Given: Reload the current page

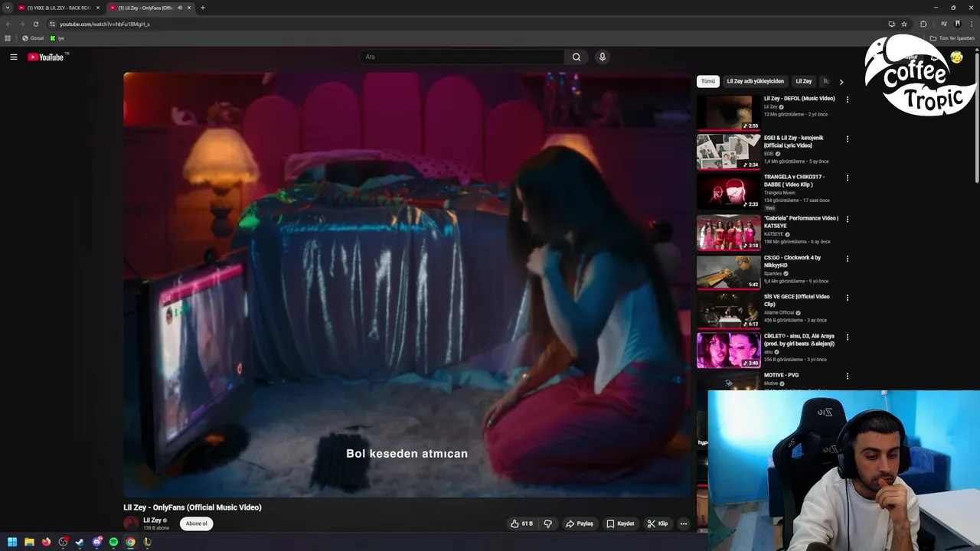Looking at the screenshot, I should 35,24.
